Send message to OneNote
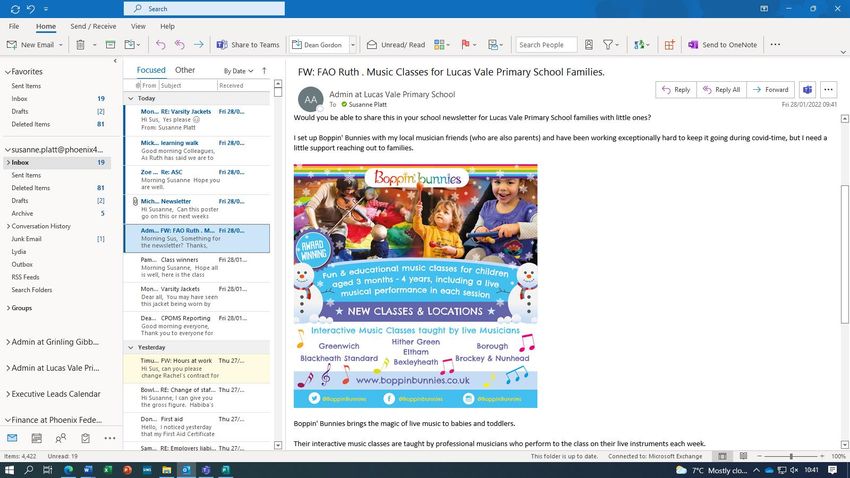The width and height of the screenshot is (850, 478). point(723,45)
